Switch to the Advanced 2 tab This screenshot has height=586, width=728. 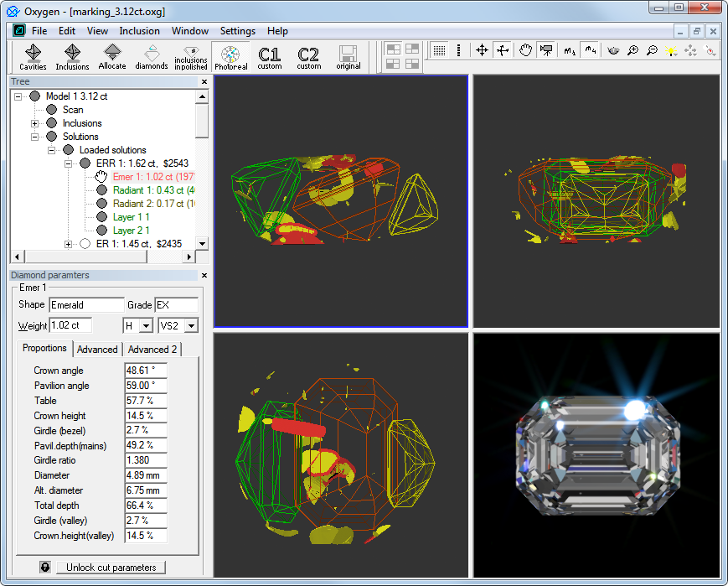[152, 350]
